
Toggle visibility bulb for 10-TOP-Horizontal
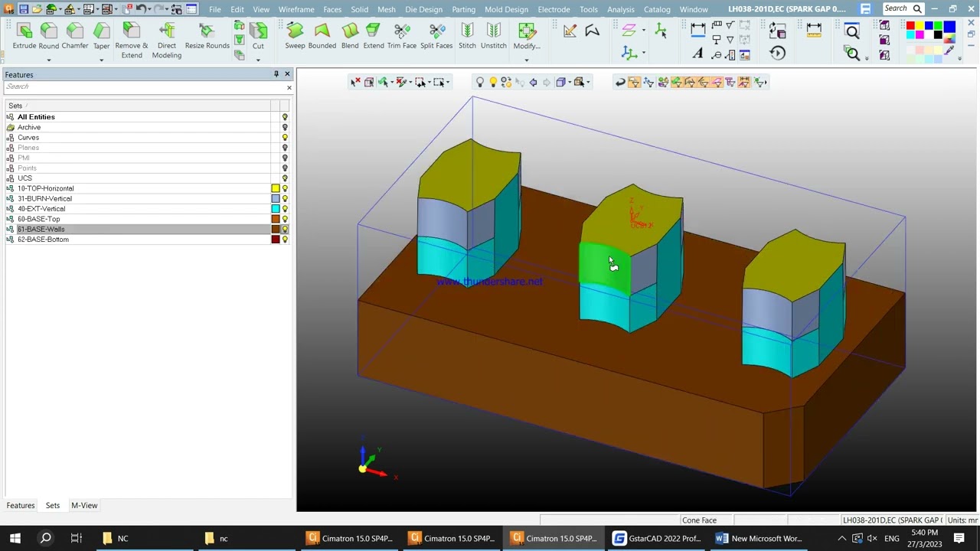[285, 188]
